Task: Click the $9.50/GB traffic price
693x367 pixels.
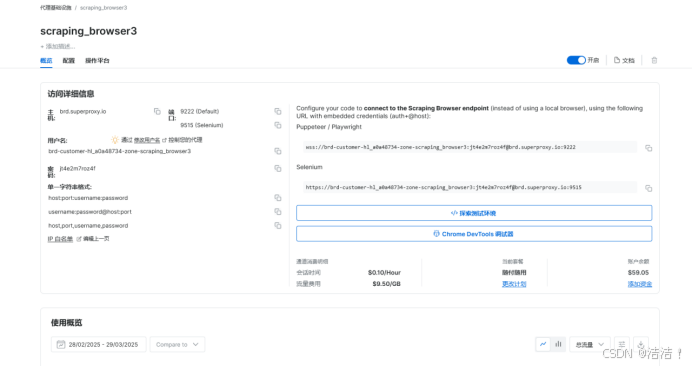Action: [x=386, y=284]
